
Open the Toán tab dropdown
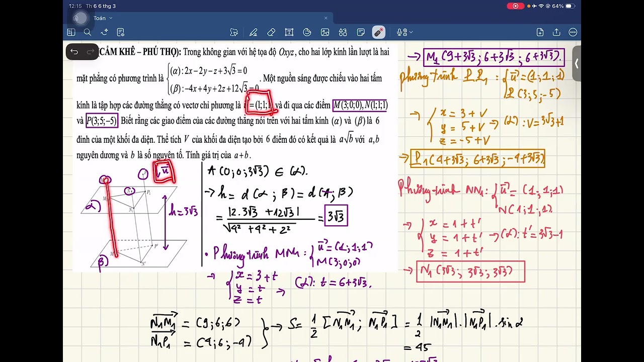(111, 18)
